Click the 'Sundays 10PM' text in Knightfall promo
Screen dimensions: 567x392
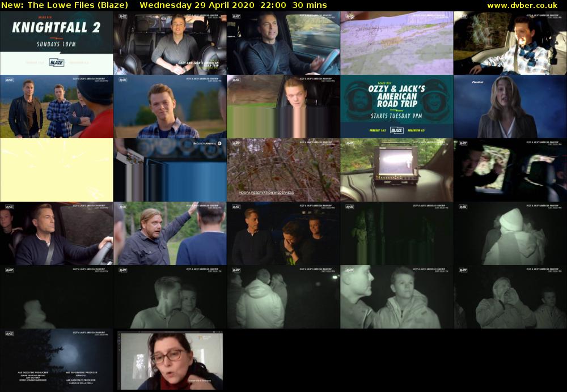[x=56, y=43]
